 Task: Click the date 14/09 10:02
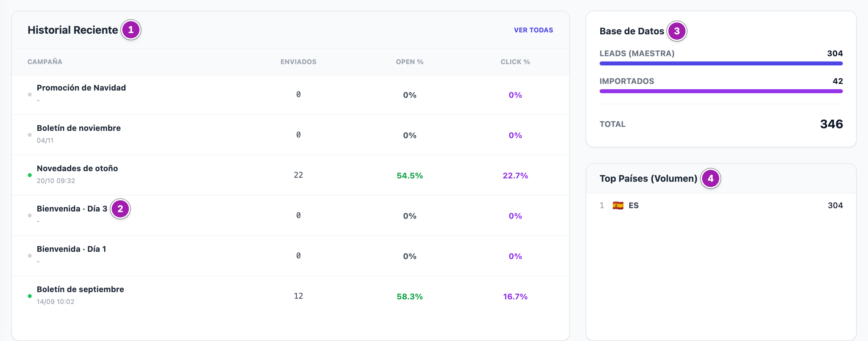click(x=55, y=302)
